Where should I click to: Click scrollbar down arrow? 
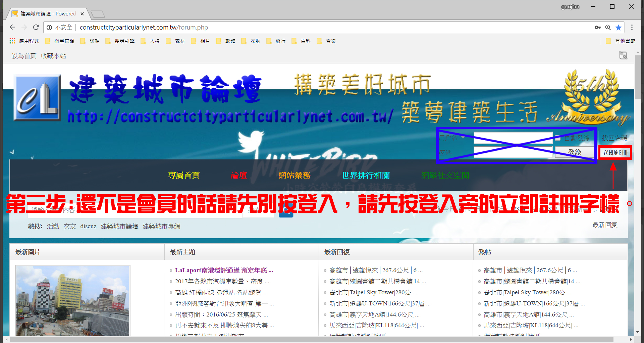[638, 332]
